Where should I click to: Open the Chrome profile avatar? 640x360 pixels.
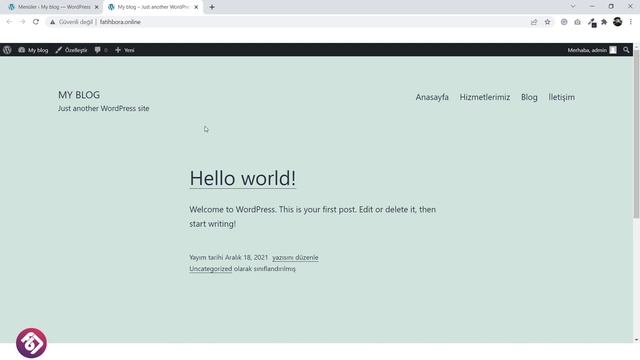pos(618,22)
